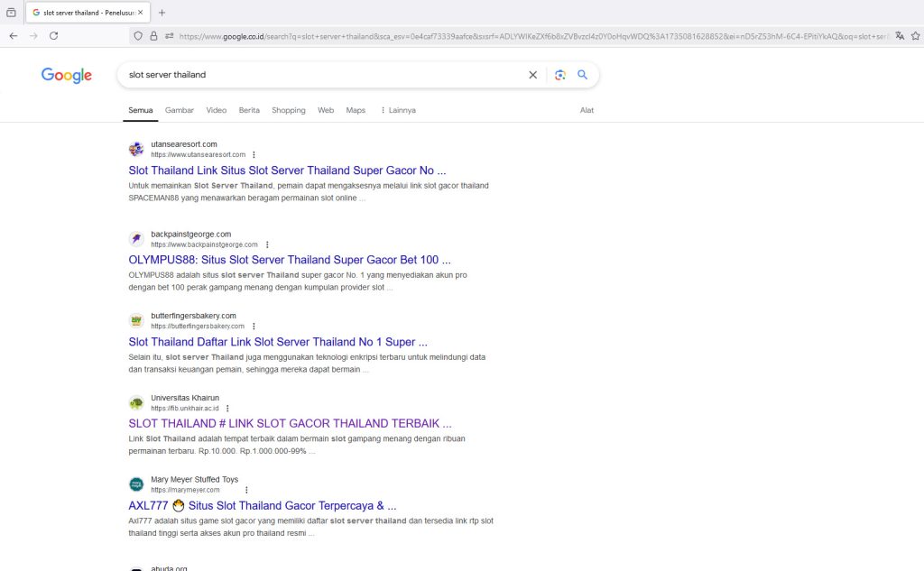This screenshot has width=924, height=571.
Task: Expand the Lainnya more menu
Action: click(x=398, y=110)
